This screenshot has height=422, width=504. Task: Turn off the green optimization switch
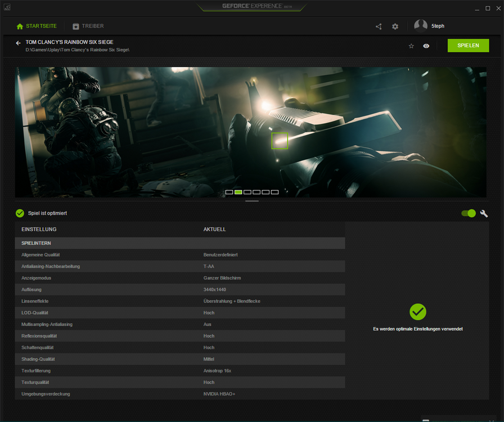pos(468,213)
